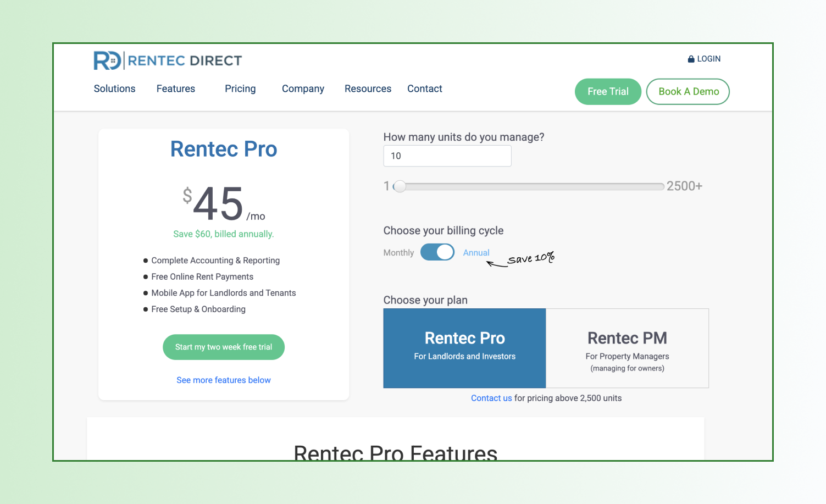The height and width of the screenshot is (504, 826).
Task: Click the units slider handle
Action: click(400, 186)
